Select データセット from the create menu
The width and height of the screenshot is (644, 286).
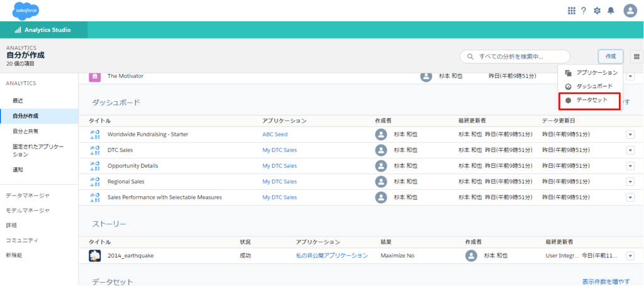[x=592, y=100]
